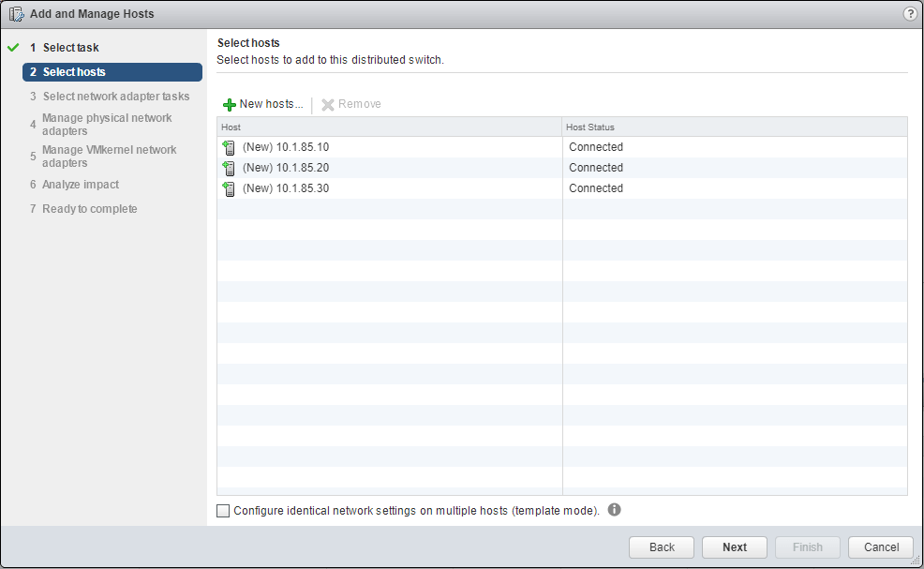Select step 2 Select hosts
The height and width of the screenshot is (569, 924).
[112, 72]
